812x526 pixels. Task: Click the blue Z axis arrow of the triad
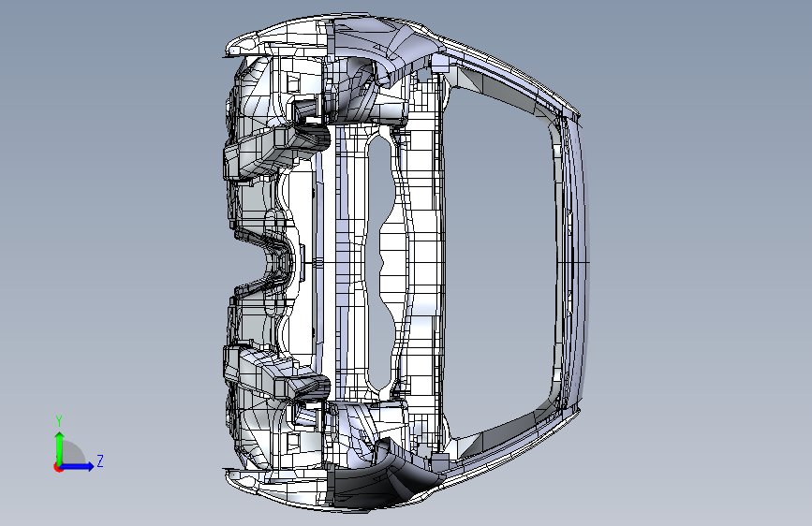78,466
